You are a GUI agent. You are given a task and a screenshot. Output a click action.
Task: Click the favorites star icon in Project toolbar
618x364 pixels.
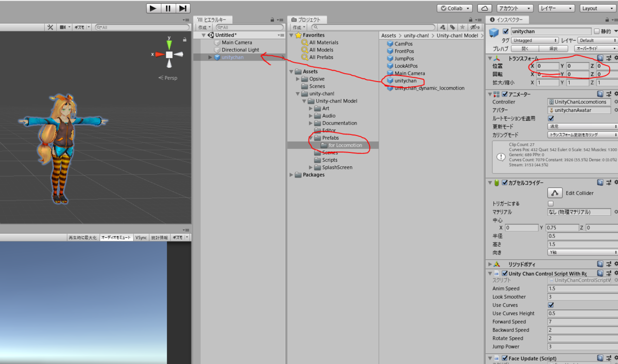pyautogui.click(x=462, y=27)
